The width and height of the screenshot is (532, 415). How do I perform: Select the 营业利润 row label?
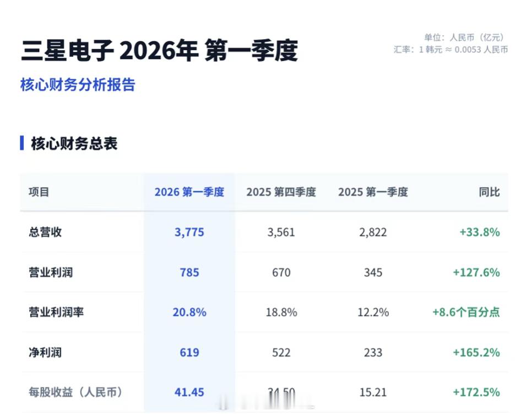pos(51,272)
